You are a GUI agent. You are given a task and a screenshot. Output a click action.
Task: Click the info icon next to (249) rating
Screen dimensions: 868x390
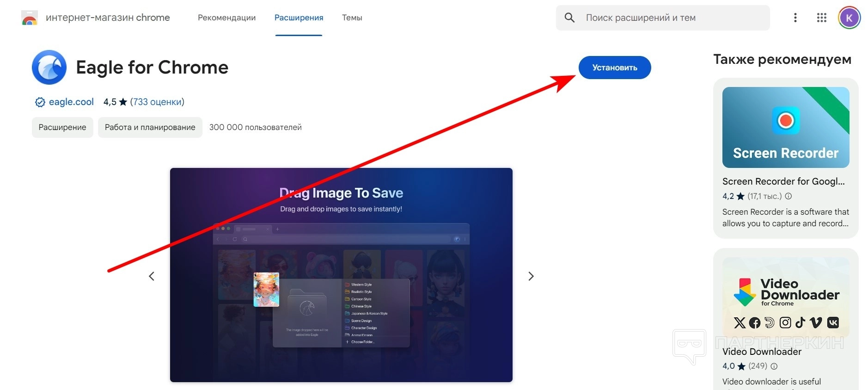click(774, 366)
